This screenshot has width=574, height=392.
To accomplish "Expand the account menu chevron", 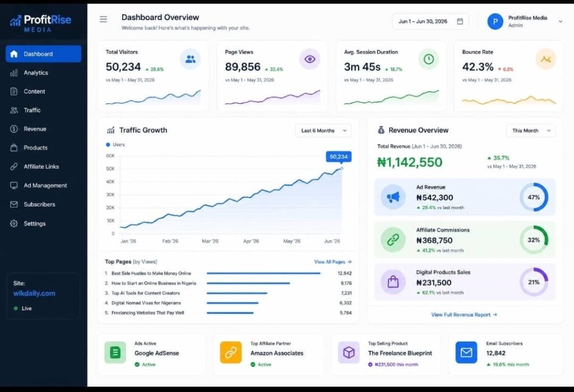I will pos(560,21).
